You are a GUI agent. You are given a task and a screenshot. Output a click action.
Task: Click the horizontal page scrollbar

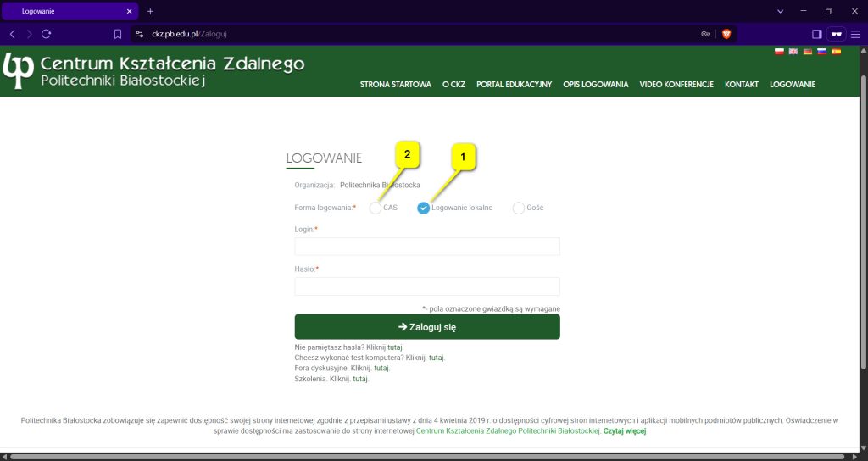pyautogui.click(x=426, y=457)
